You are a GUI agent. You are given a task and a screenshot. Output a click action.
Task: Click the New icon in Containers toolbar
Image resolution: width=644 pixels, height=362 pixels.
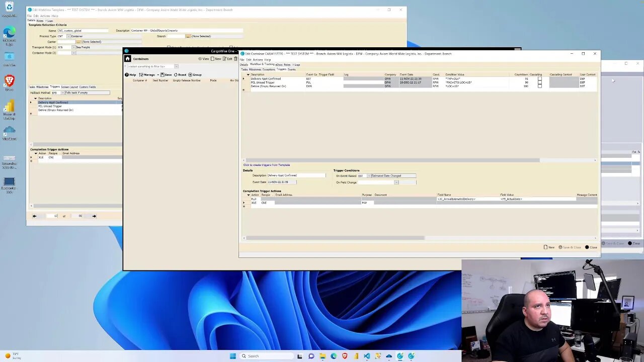213,59
